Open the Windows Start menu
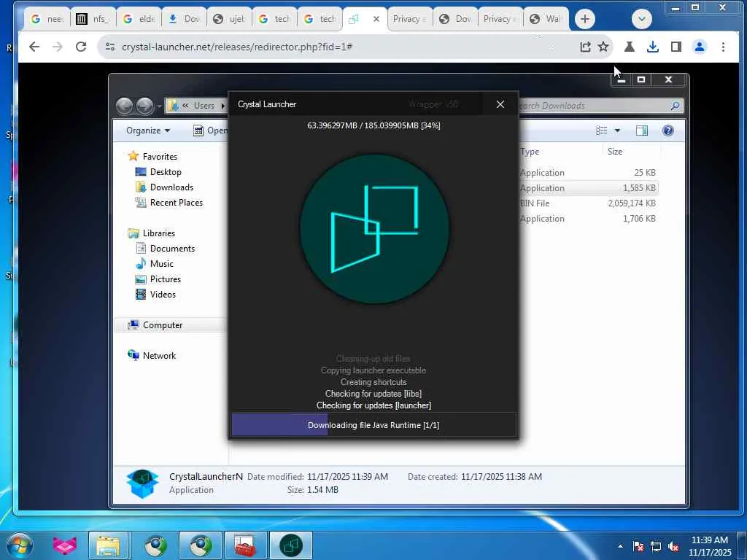747x560 pixels. (x=19, y=545)
